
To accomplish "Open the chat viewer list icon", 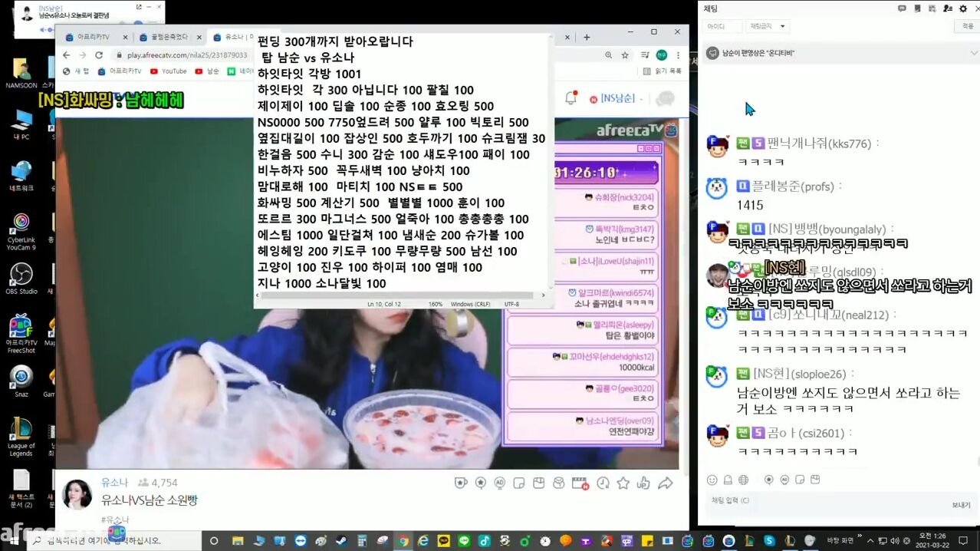I will click(x=947, y=8).
